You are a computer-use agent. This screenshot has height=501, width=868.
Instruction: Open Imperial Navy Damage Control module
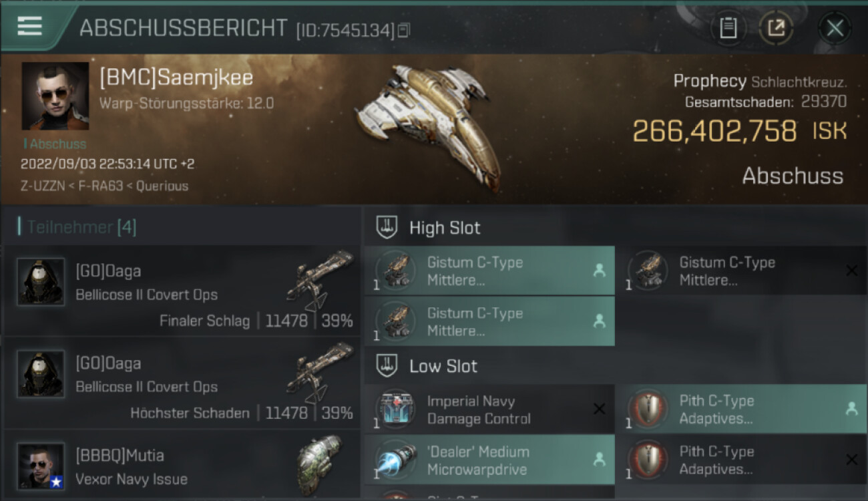[x=489, y=409]
